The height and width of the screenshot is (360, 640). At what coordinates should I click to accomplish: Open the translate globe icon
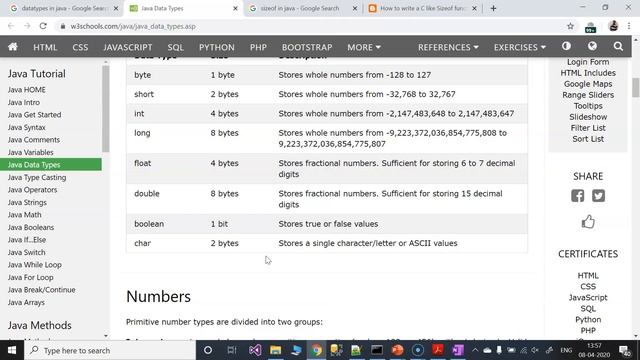click(592, 46)
